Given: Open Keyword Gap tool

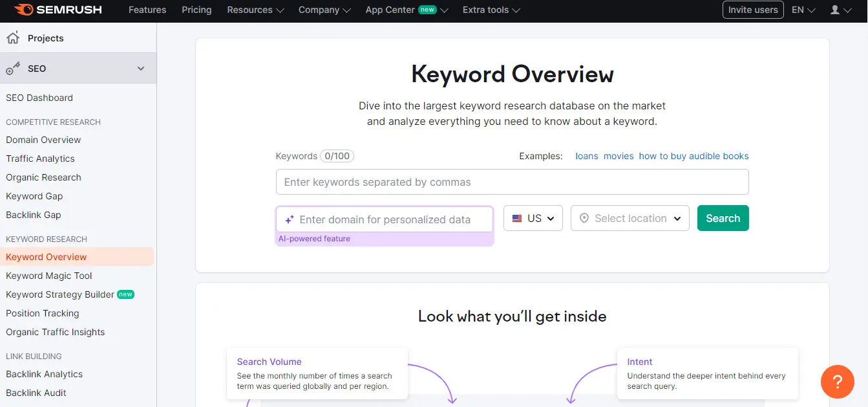Looking at the screenshot, I should pos(34,196).
